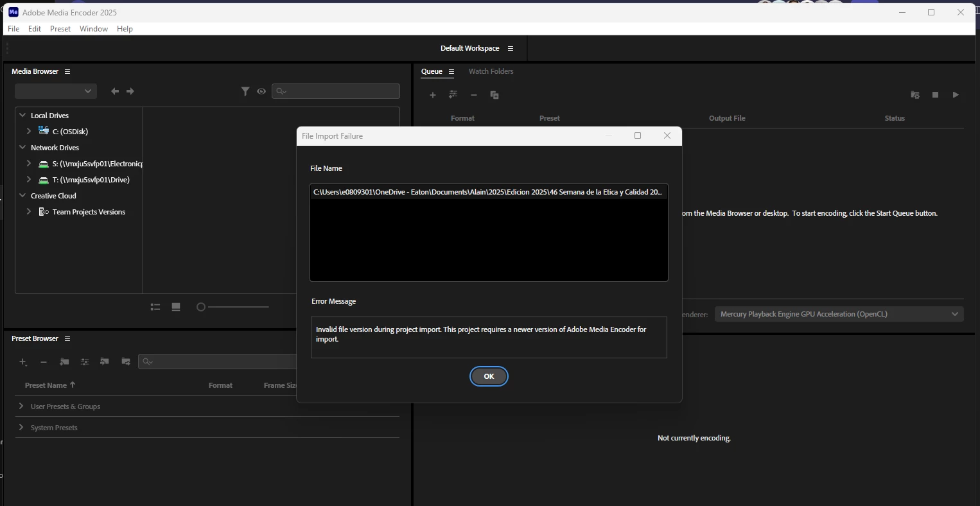Open the Media Browser location dropdown

56,91
